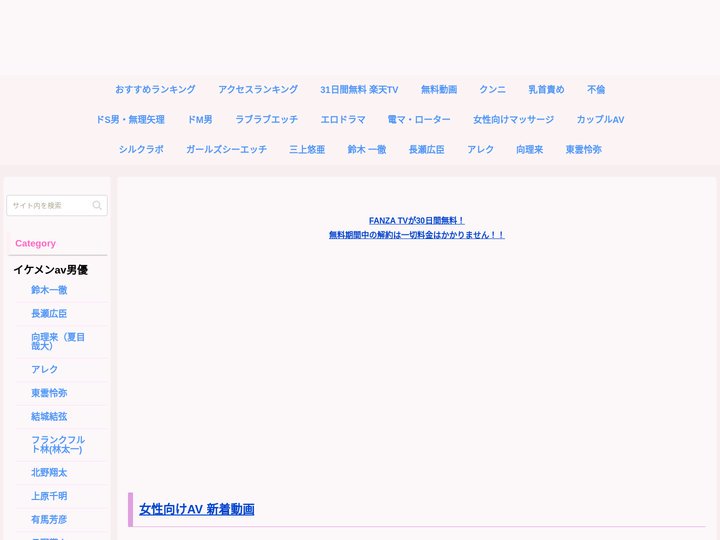Open the 電マ・ローター menu item
The height and width of the screenshot is (540, 720).
[x=419, y=119]
